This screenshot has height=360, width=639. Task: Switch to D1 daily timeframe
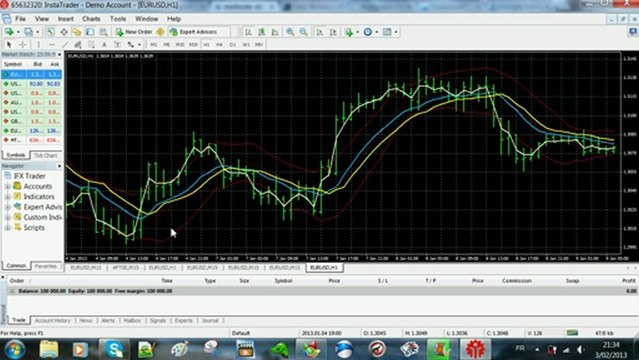coord(233,44)
